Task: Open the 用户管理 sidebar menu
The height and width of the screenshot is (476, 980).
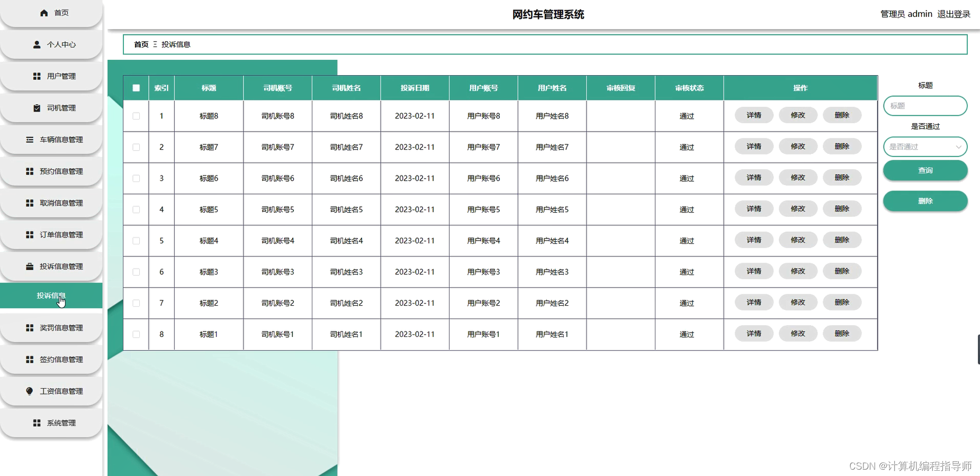Action: tap(51, 76)
